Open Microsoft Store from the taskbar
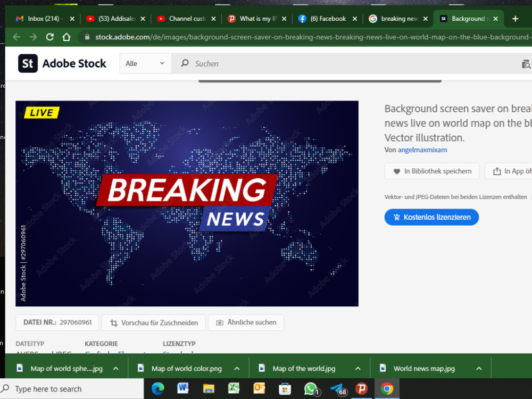The image size is (532, 399). click(x=285, y=388)
